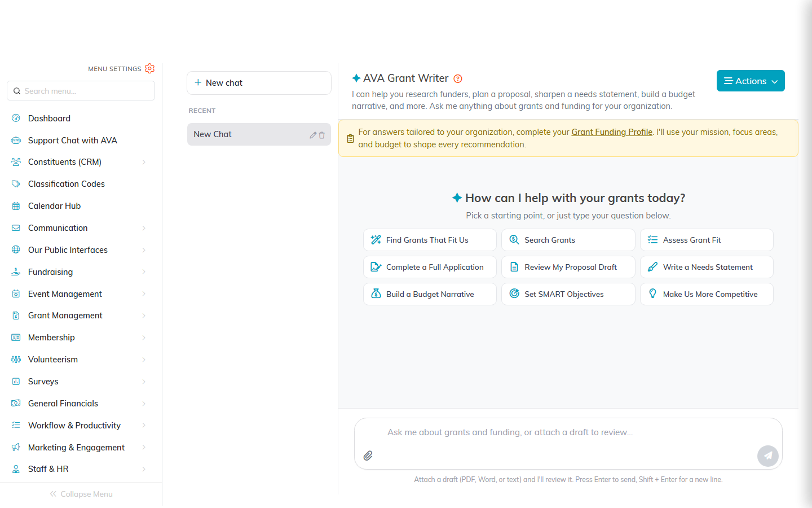Choose Make Us More Competitive

[x=707, y=294]
